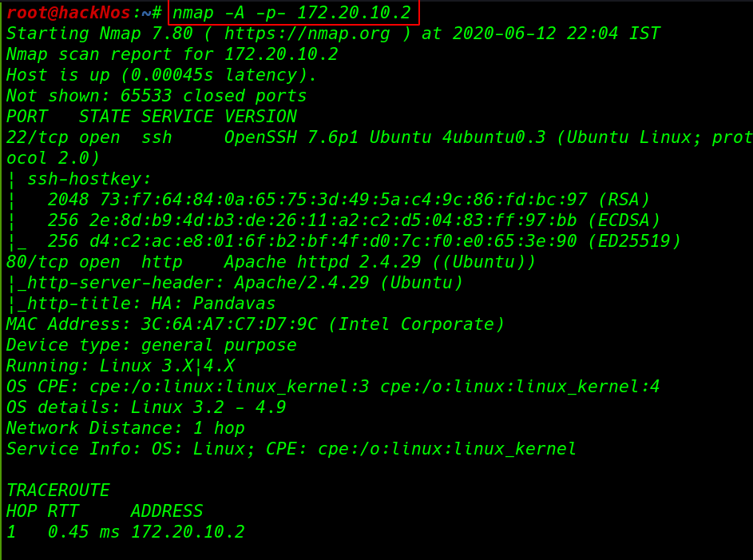Click the Device type: general purpose line

pyautogui.click(x=151, y=345)
